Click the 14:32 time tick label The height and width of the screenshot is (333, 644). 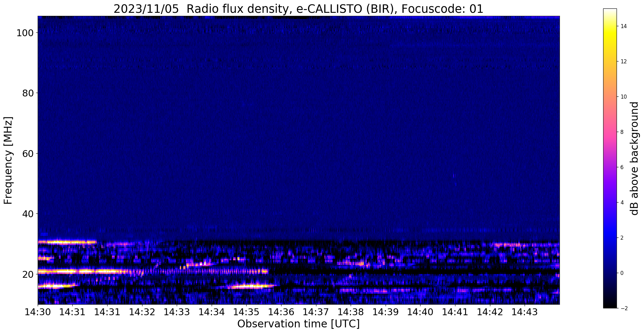tap(142, 312)
